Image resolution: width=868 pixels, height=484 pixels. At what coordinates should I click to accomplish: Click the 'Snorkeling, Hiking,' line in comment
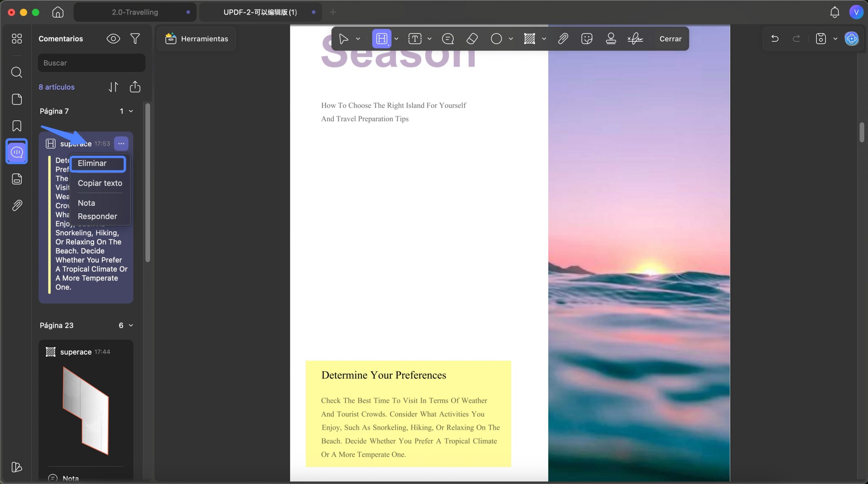87,233
